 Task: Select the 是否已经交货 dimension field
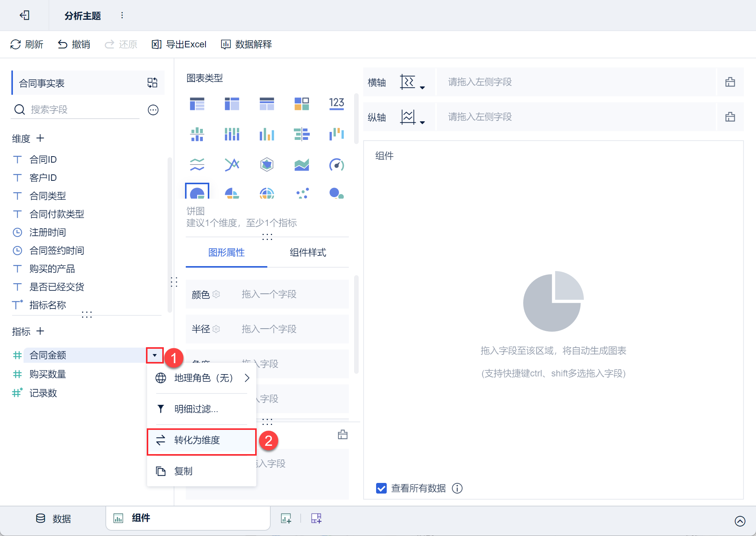pos(57,287)
